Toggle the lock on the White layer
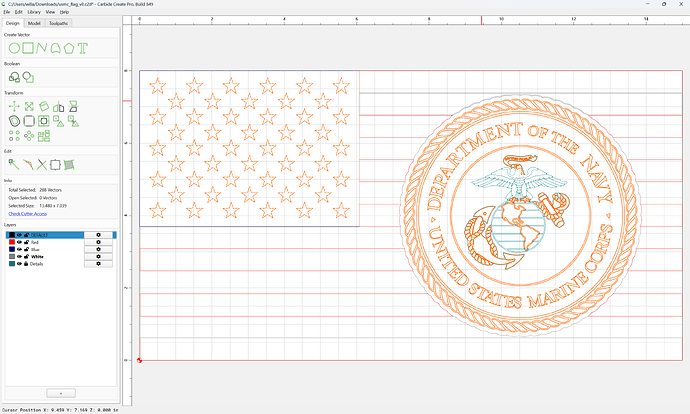 (x=26, y=256)
